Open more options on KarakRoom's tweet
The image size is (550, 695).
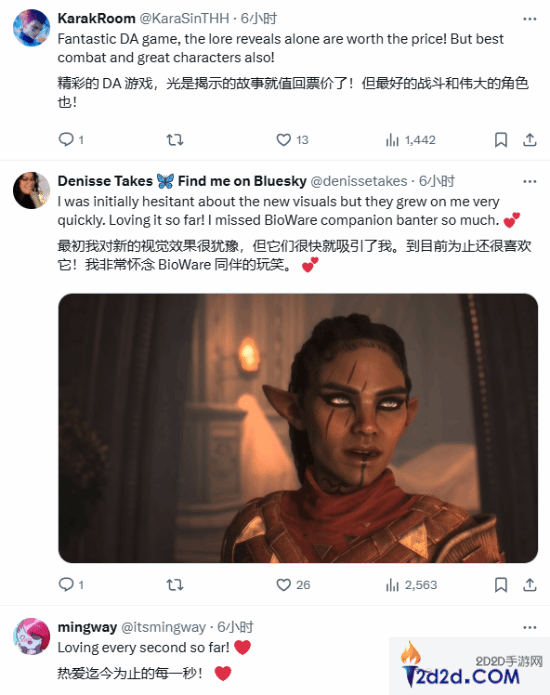coord(530,19)
